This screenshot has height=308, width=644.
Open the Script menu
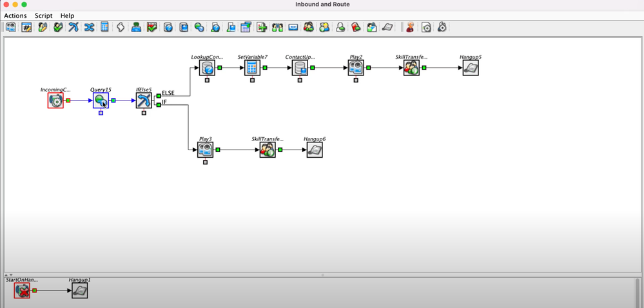[x=44, y=15]
